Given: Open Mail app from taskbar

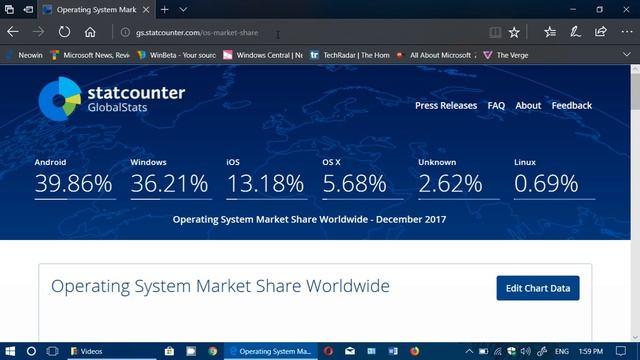Looking at the screenshot, I should tap(350, 351).
